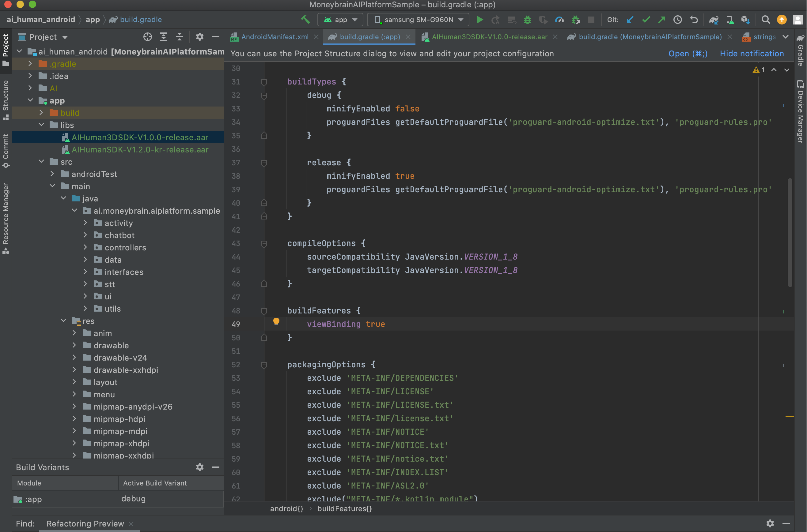Click the app breadcrumb in navigation bar
Image resolution: width=807 pixels, height=532 pixels.
(x=93, y=19)
